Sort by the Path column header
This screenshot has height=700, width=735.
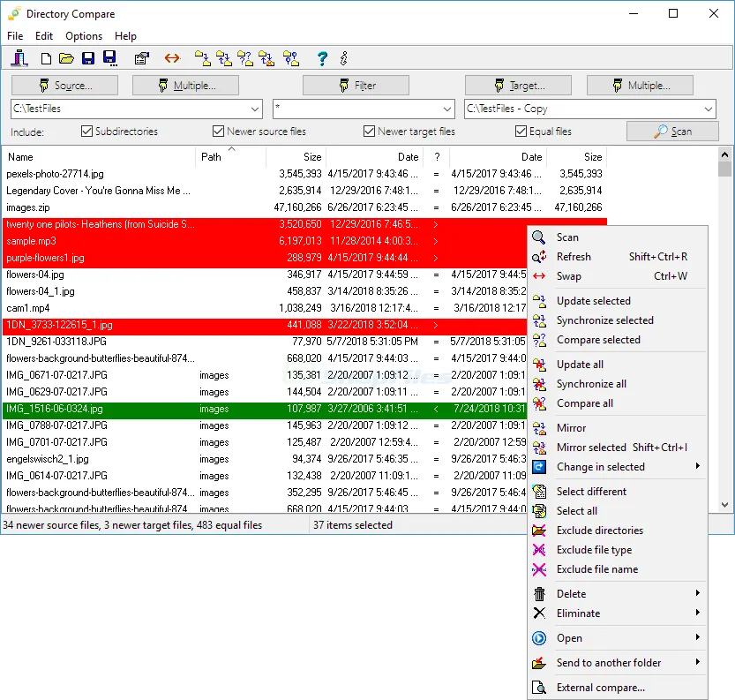click(x=230, y=157)
